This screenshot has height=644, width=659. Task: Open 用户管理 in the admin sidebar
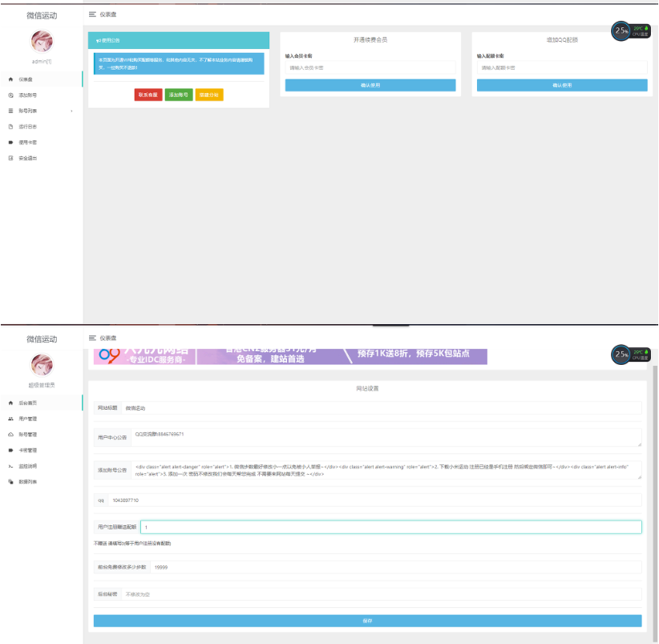(27, 419)
